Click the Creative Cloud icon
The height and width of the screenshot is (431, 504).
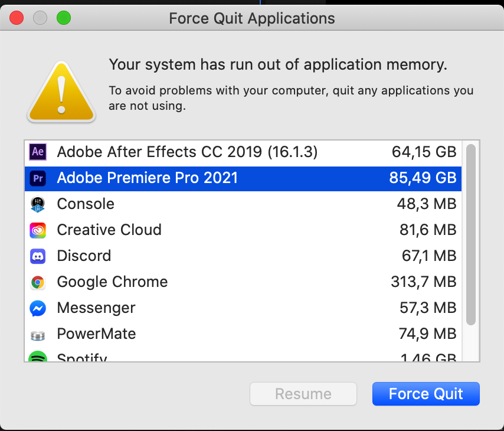[x=38, y=230]
